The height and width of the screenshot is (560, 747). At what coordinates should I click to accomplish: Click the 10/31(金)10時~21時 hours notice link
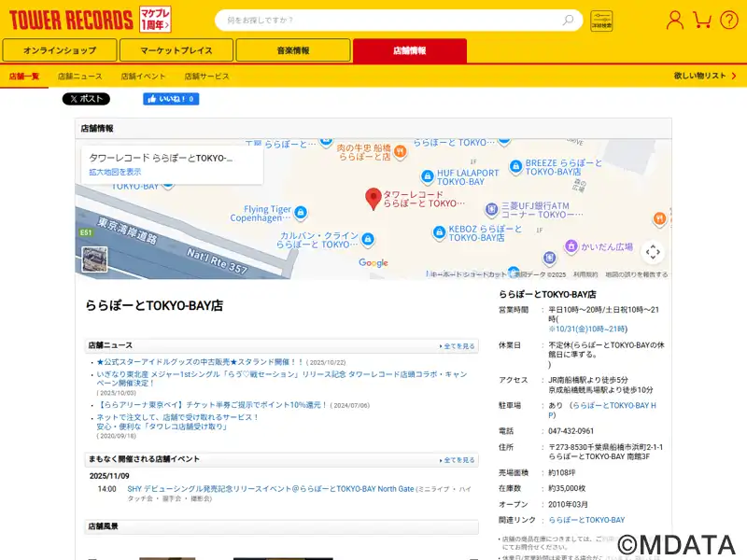tap(587, 329)
